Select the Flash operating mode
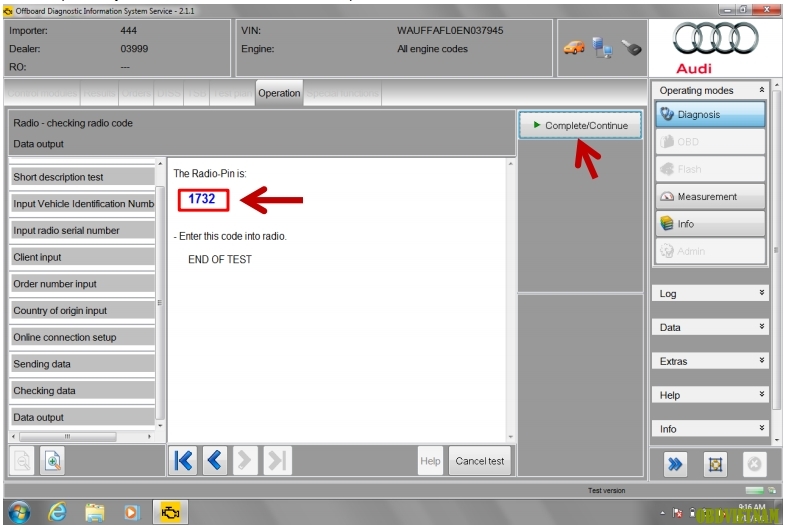This screenshot has width=786, height=527. (710, 169)
